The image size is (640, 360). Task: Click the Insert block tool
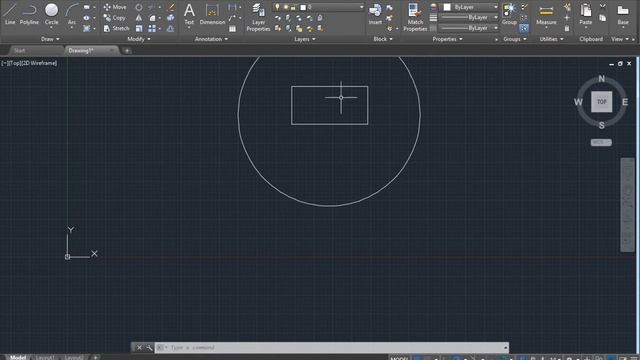375,13
